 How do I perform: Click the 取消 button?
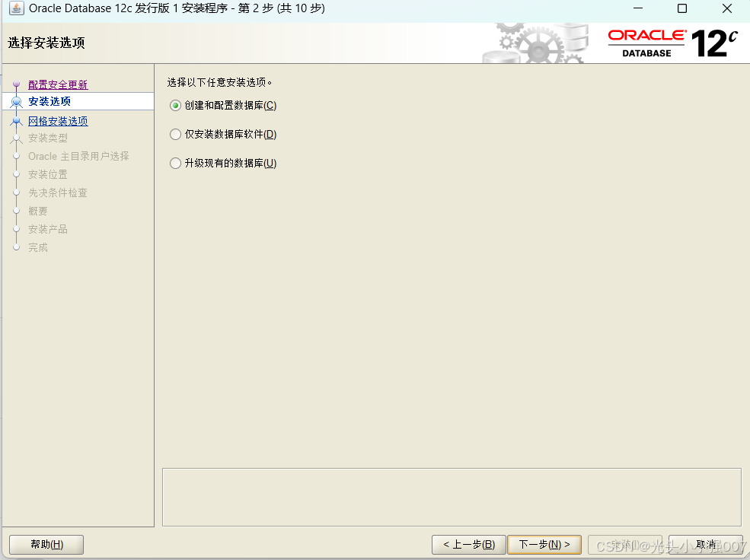point(704,544)
